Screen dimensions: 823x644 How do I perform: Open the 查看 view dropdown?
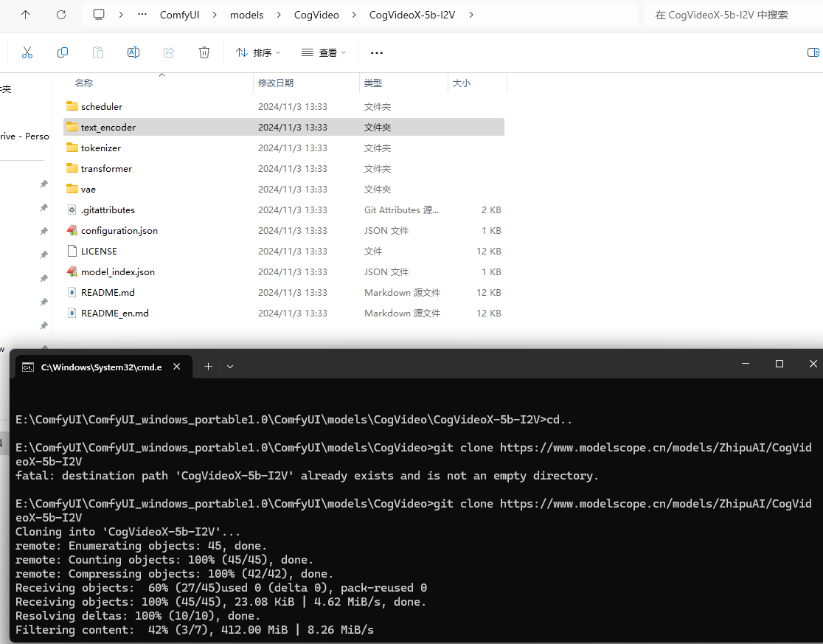pos(323,52)
